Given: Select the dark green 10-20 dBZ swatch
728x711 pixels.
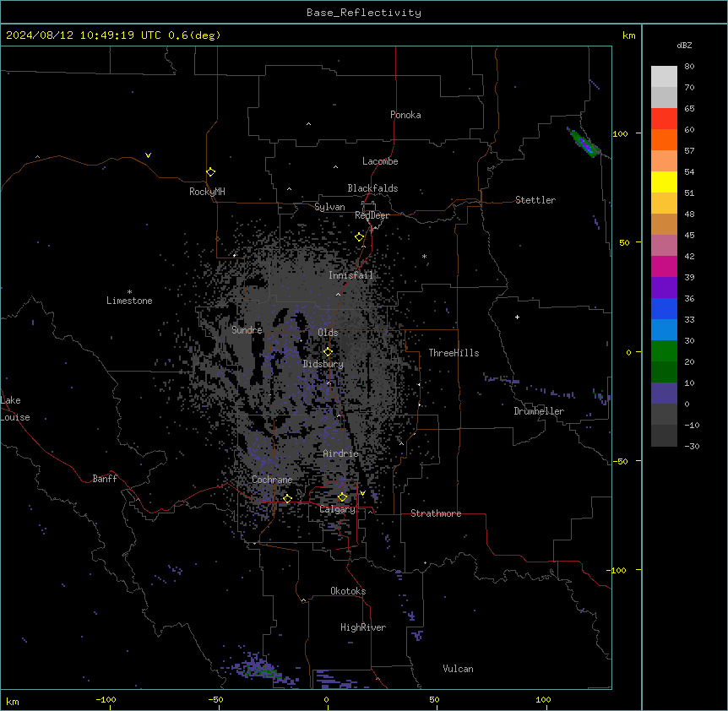Looking at the screenshot, I should pos(664,372).
